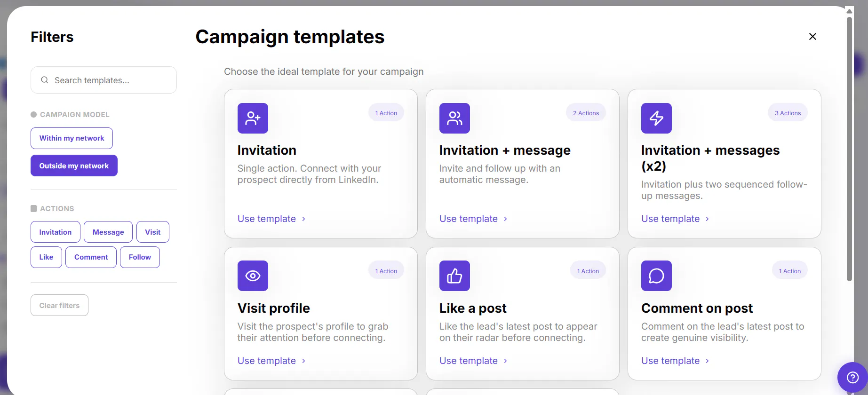Screen dimensions: 868x395
Task: Click the description starting 'Like the lead's latest post'
Action: click(x=518, y=332)
